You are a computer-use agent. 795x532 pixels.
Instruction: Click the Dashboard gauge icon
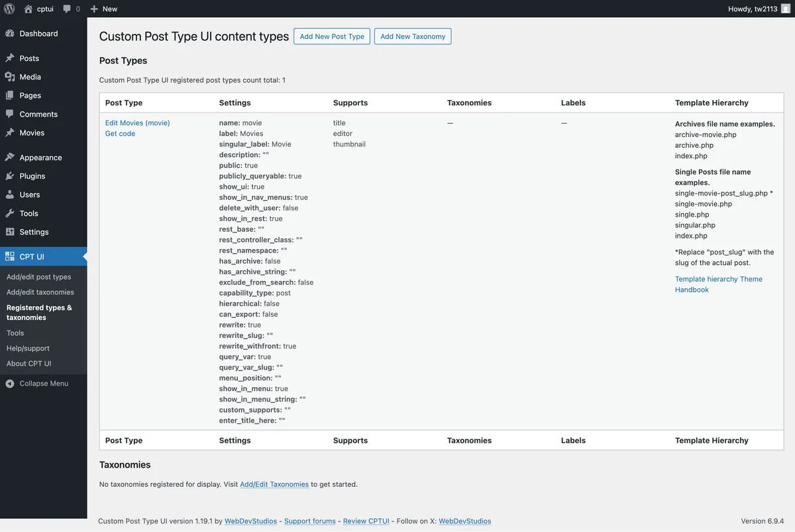10,33
